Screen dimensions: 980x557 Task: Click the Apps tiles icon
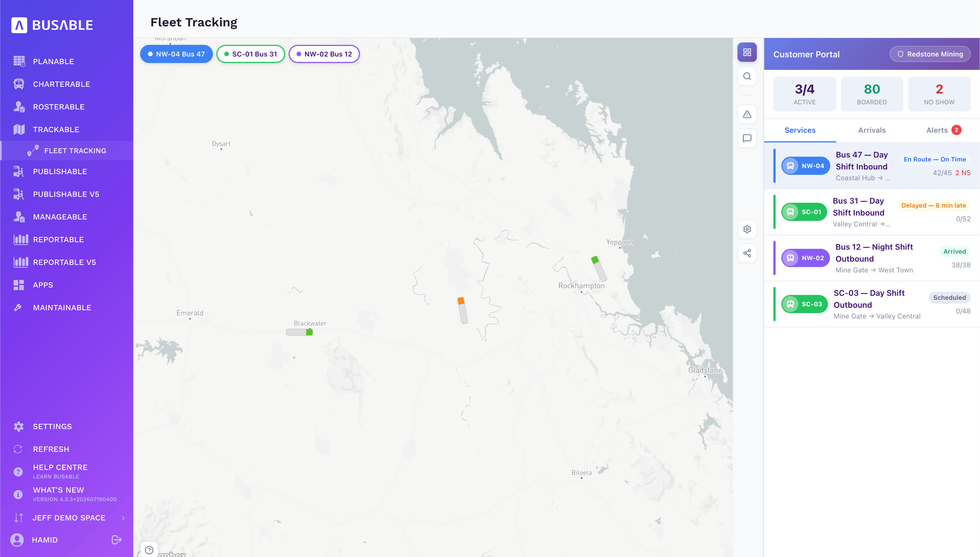point(19,285)
